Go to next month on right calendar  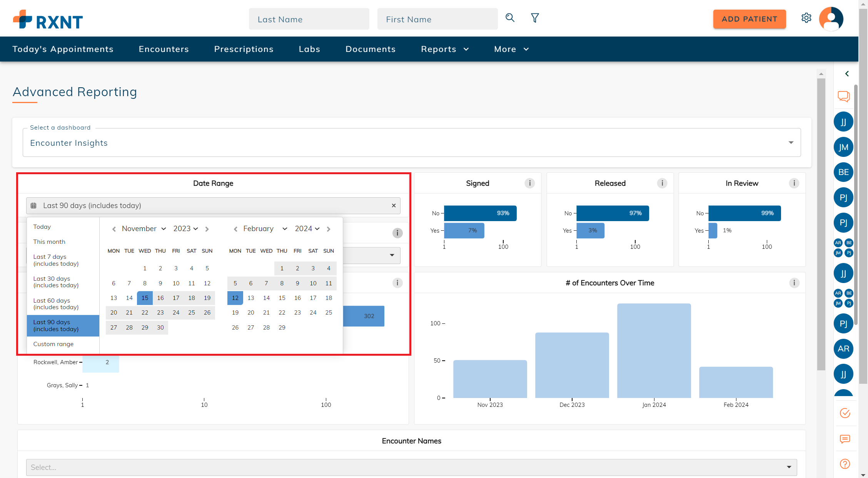point(329,229)
